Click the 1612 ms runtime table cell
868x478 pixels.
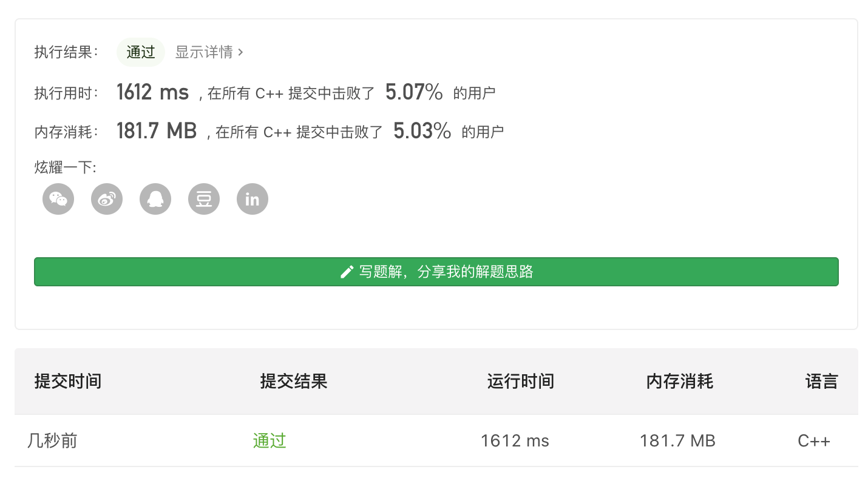point(515,441)
